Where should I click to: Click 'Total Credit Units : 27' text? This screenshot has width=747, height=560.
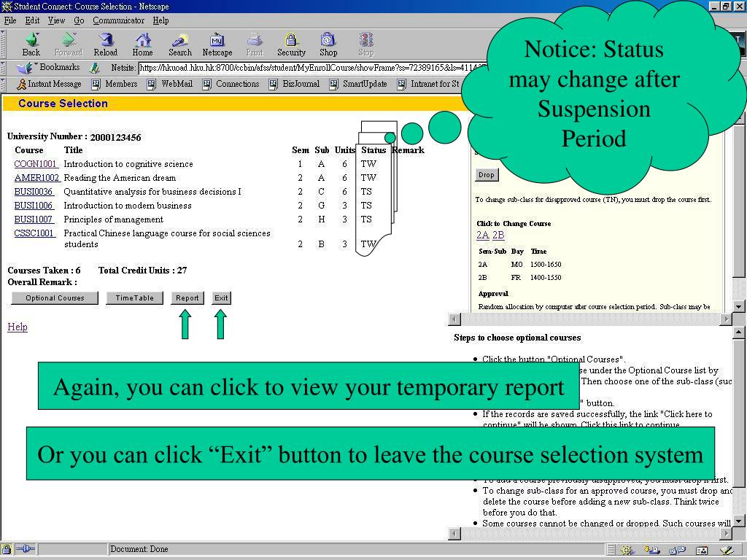142,270
